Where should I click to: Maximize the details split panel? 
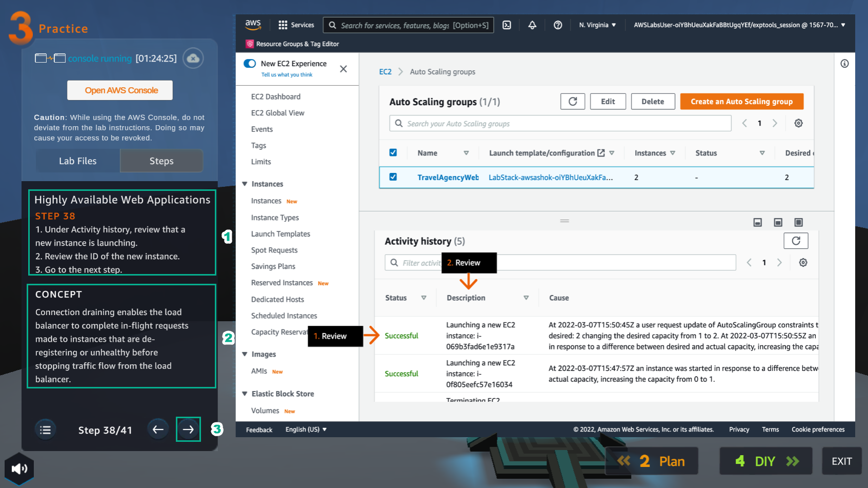pyautogui.click(x=798, y=222)
